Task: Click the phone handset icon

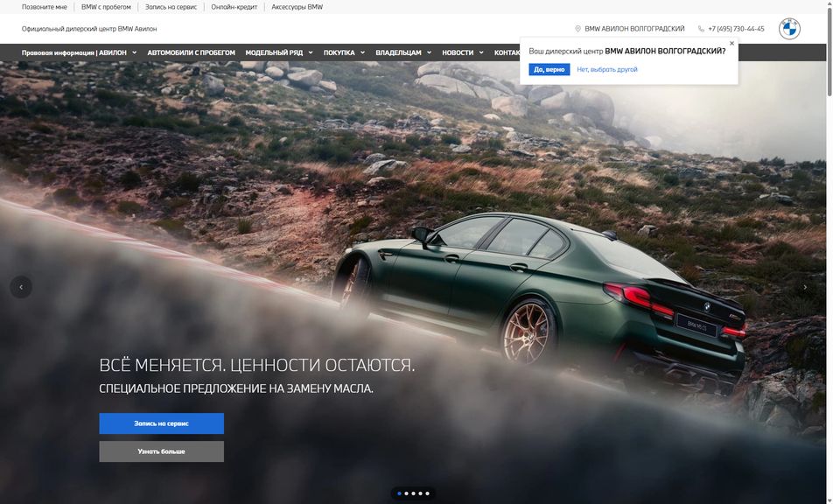Action: (x=701, y=29)
